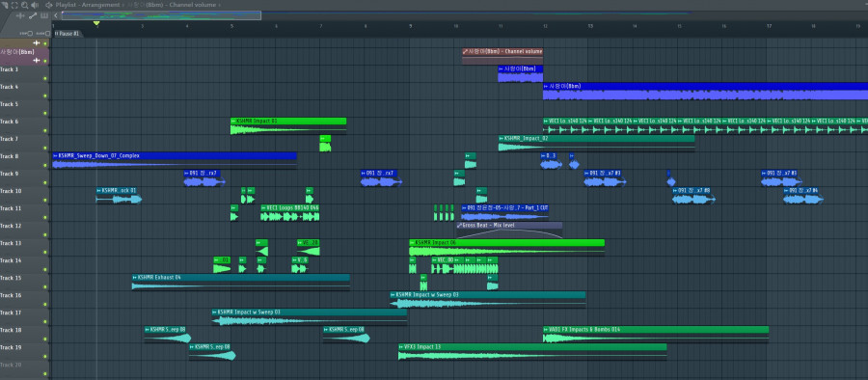Click the yellow playhead marker on ruler
Screen dimensions: 868x380
click(x=96, y=23)
